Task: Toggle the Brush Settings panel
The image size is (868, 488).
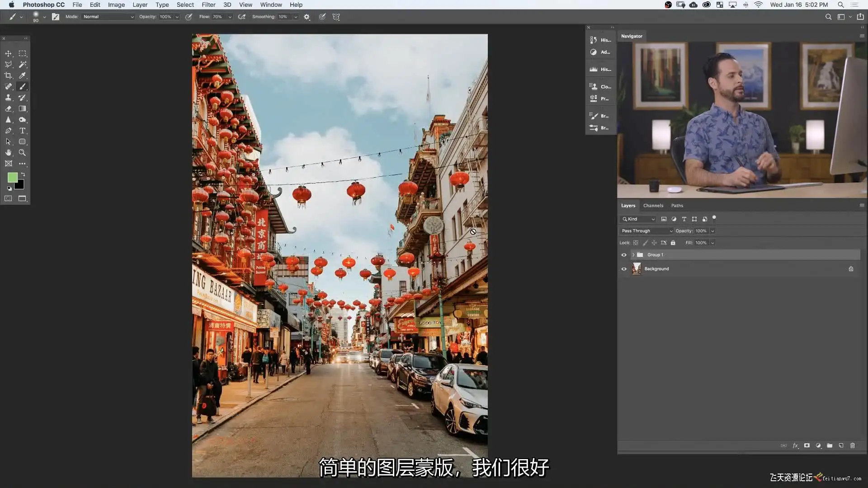Action: coord(56,17)
